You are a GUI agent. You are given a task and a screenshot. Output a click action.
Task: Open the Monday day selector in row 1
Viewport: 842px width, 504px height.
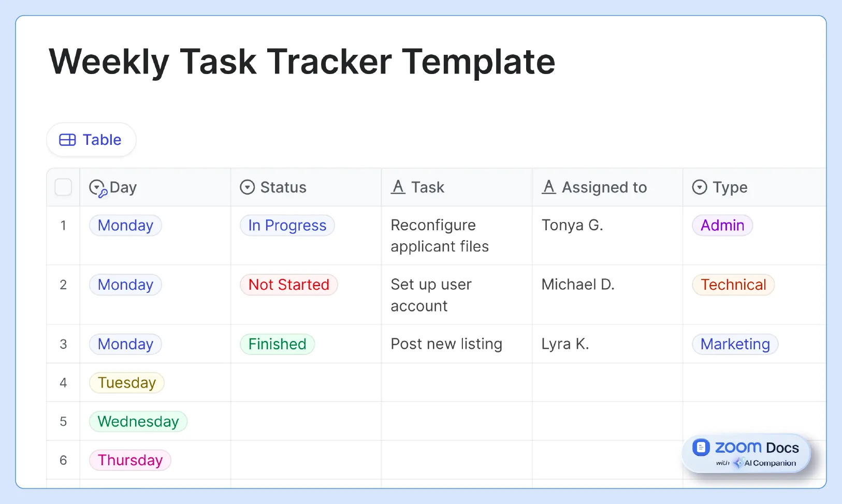(x=125, y=225)
